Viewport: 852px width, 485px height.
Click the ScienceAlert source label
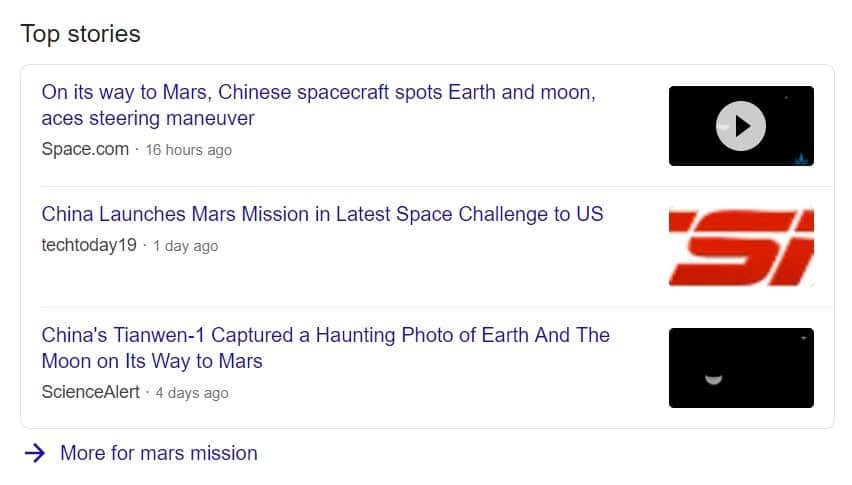(91, 392)
